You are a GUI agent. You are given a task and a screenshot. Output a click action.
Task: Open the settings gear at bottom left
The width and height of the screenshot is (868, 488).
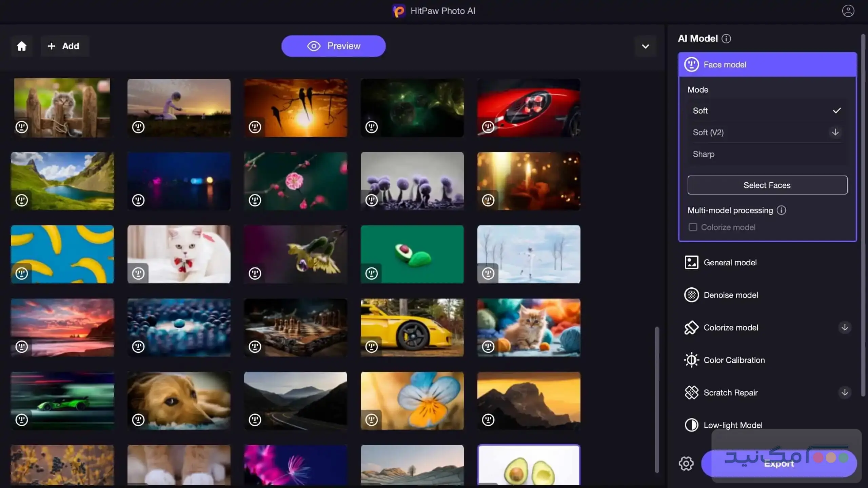pos(687,463)
